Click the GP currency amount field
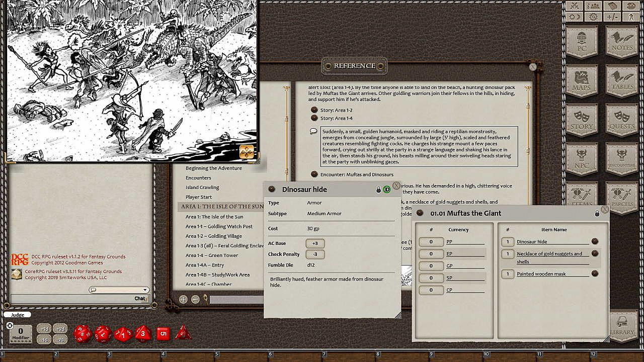The height and width of the screenshot is (362, 644). pyautogui.click(x=431, y=265)
